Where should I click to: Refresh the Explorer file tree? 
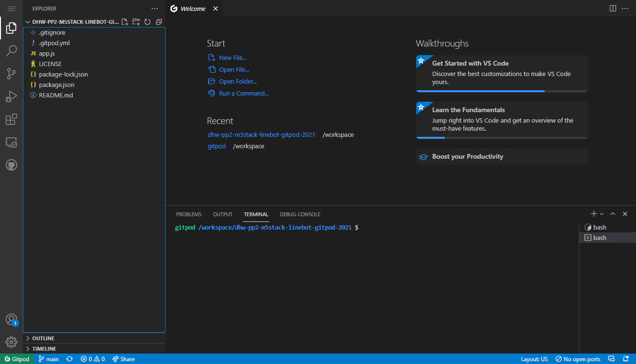pyautogui.click(x=147, y=22)
